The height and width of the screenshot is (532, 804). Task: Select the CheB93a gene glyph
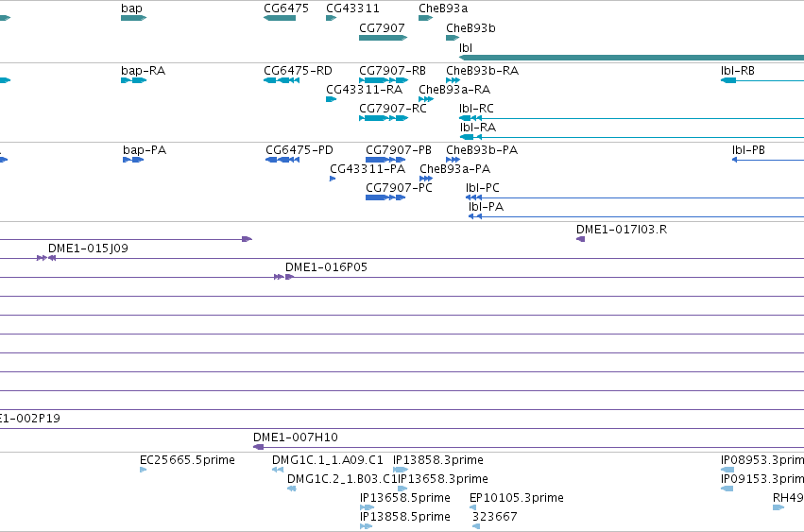pos(425,18)
